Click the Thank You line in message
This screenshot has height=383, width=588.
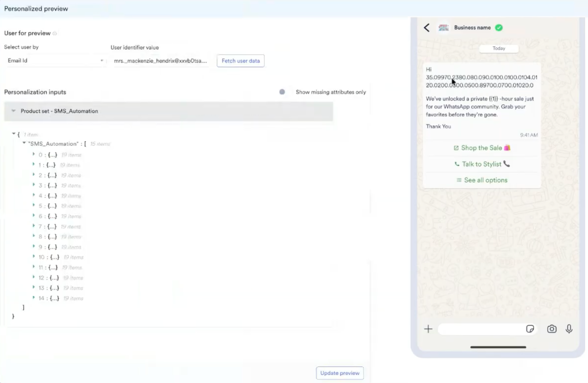point(438,126)
